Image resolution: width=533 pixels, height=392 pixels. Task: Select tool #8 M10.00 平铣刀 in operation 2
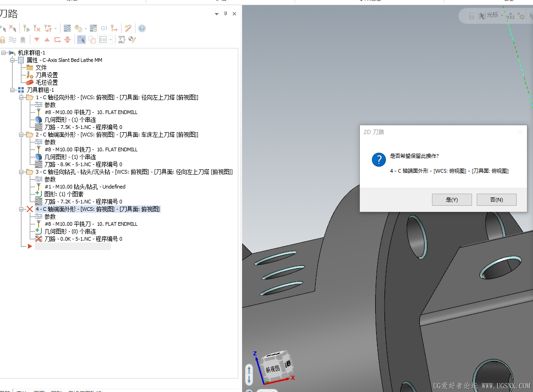click(91, 149)
